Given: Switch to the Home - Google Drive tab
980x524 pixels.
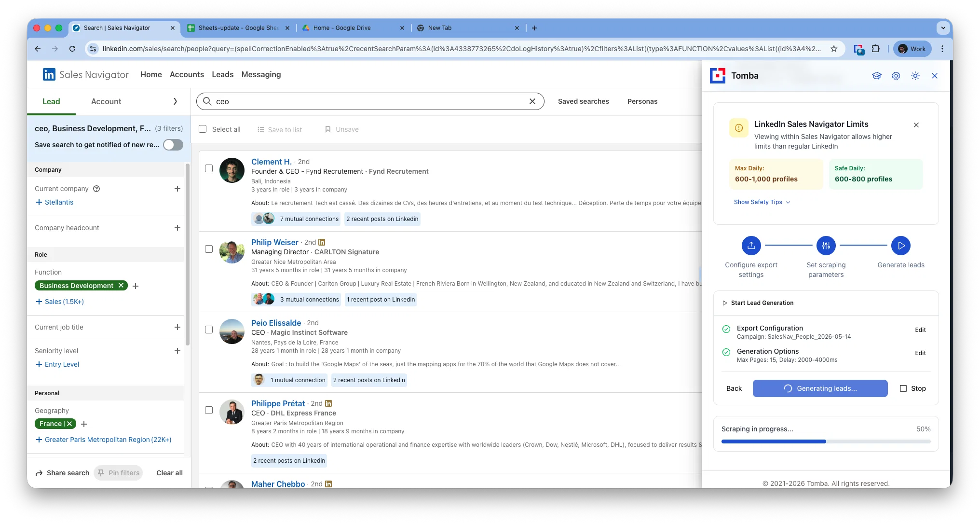Looking at the screenshot, I should pos(353,28).
